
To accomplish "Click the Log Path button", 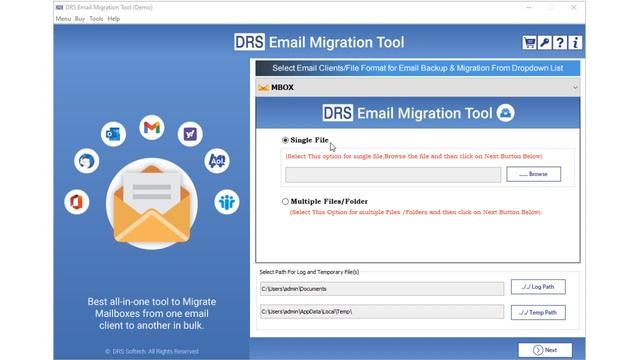I will 538,287.
